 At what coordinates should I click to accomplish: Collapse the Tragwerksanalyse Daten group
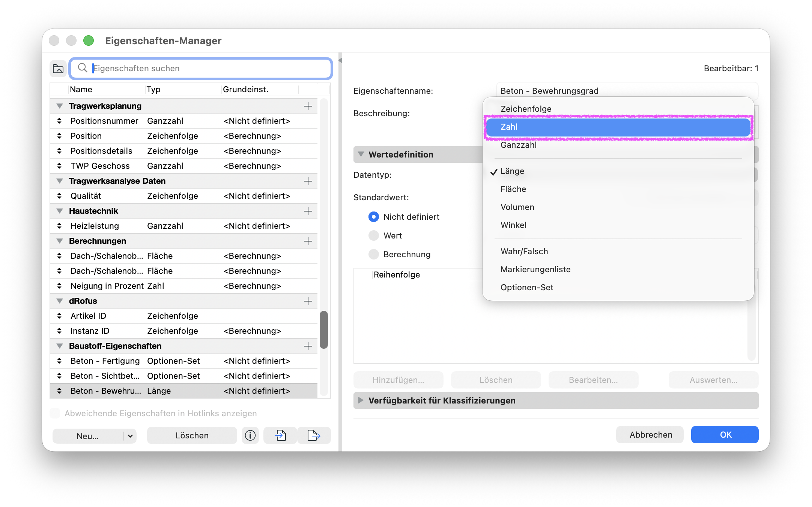click(60, 181)
